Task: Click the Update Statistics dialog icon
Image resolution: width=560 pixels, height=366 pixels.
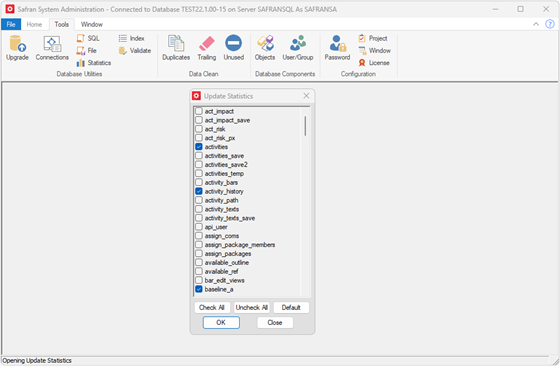Action: 196,96
